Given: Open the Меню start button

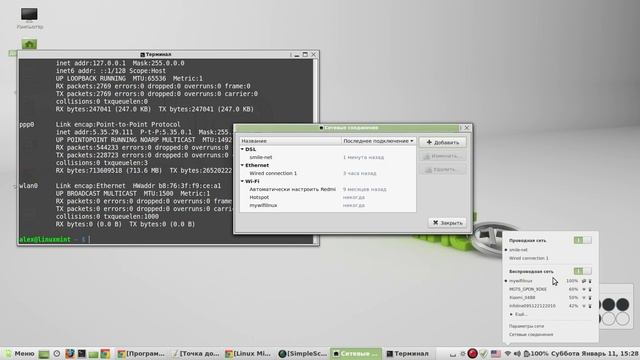Looking at the screenshot, I should tap(20, 353).
